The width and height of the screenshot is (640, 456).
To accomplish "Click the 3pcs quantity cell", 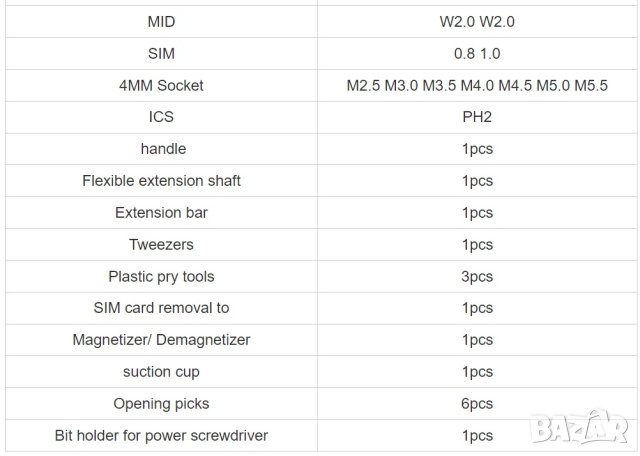I will coord(477,276).
